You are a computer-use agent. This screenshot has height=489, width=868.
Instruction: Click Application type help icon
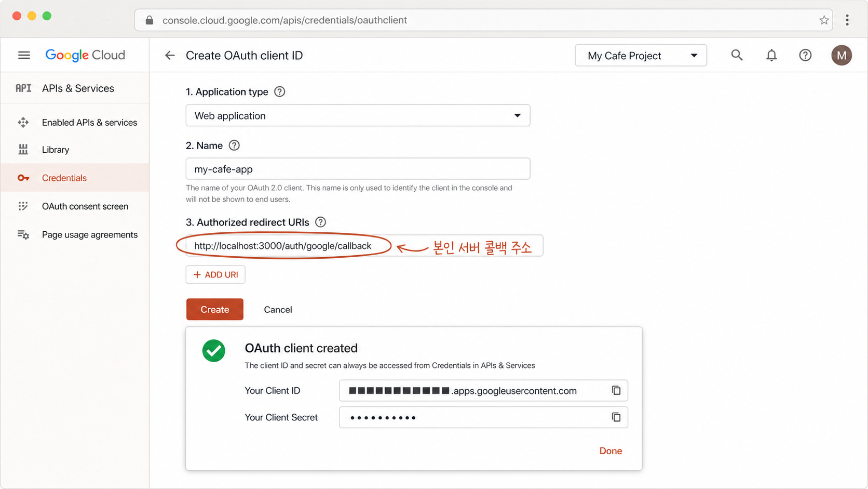tap(279, 91)
